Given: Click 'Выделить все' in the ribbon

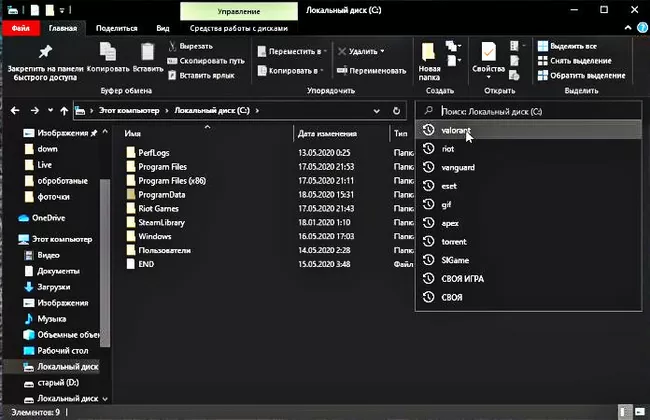Looking at the screenshot, I should point(566,46).
